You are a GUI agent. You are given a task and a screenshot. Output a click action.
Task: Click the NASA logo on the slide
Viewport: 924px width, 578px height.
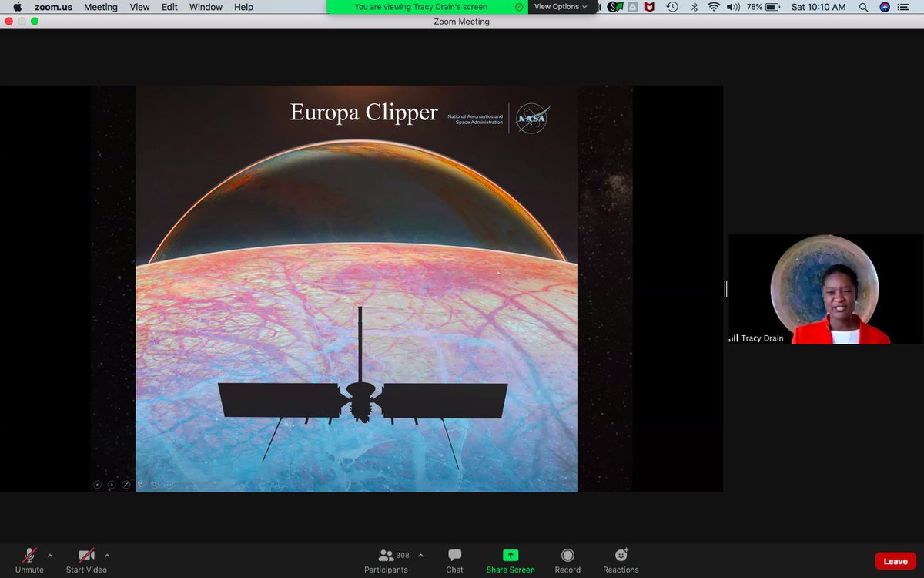(531, 118)
